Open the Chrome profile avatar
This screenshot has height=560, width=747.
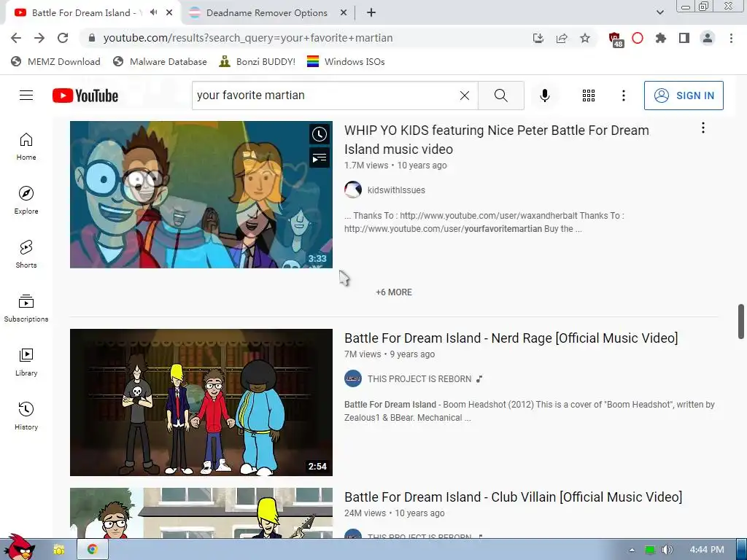point(708,38)
